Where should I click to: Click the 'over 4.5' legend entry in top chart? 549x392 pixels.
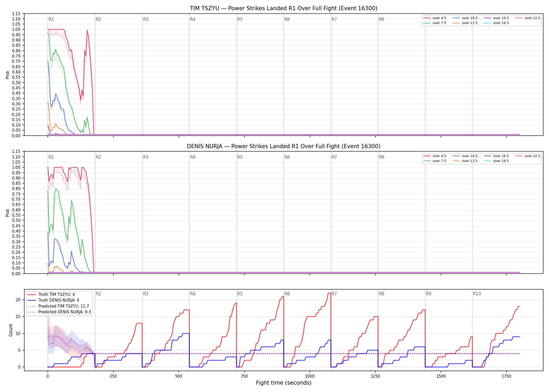(435, 18)
